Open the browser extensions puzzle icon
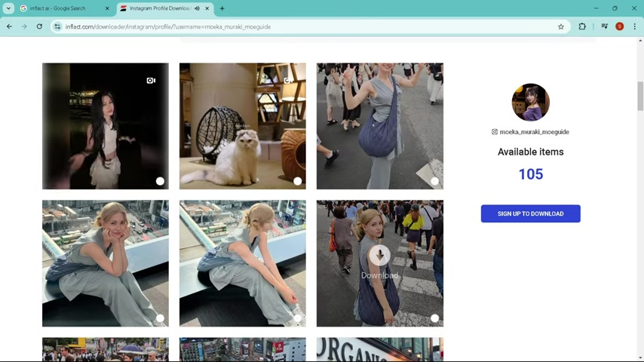 click(582, 26)
